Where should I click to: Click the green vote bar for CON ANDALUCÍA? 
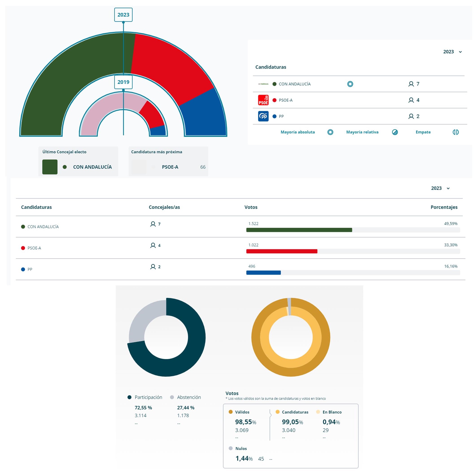point(299,230)
